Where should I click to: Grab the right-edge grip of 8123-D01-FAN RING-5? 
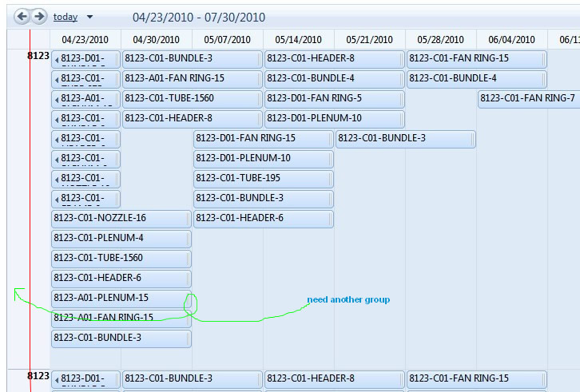pyautogui.click(x=402, y=100)
